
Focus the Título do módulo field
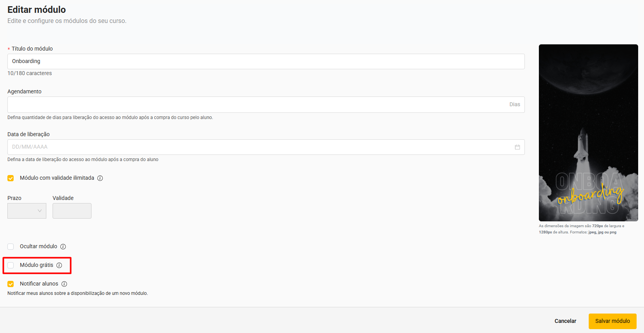[x=266, y=61]
